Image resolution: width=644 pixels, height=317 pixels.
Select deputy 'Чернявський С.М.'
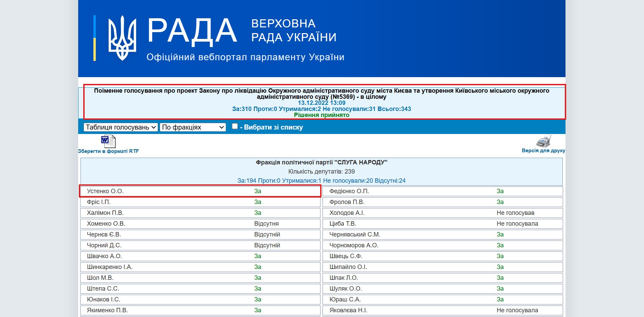click(355, 234)
